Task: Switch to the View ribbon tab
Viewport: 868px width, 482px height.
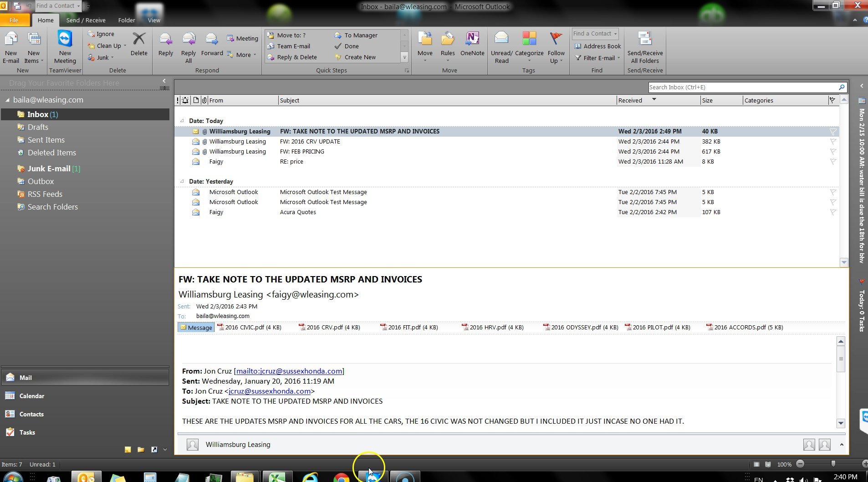Action: 153,20
